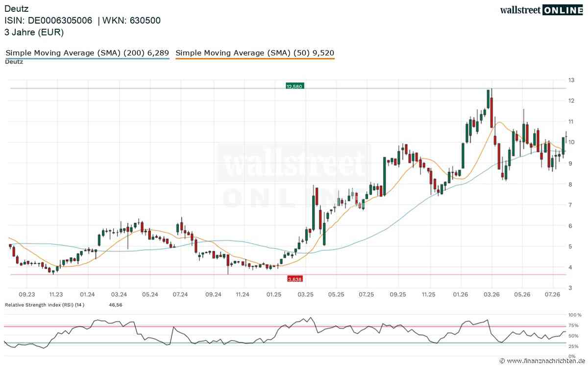Toggle the SMA (50) 9,520 legend label
This screenshot has width=588, height=368.
[x=255, y=53]
